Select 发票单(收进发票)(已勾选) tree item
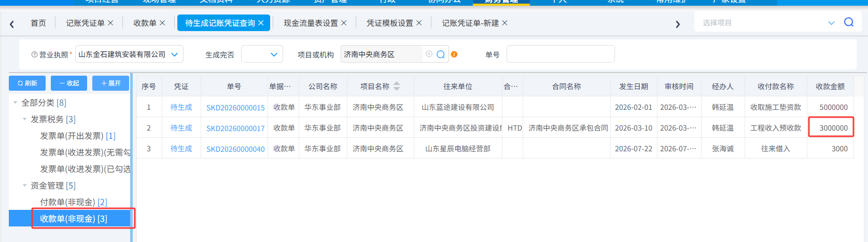Image resolution: width=868 pixels, height=242 pixels. (x=85, y=169)
